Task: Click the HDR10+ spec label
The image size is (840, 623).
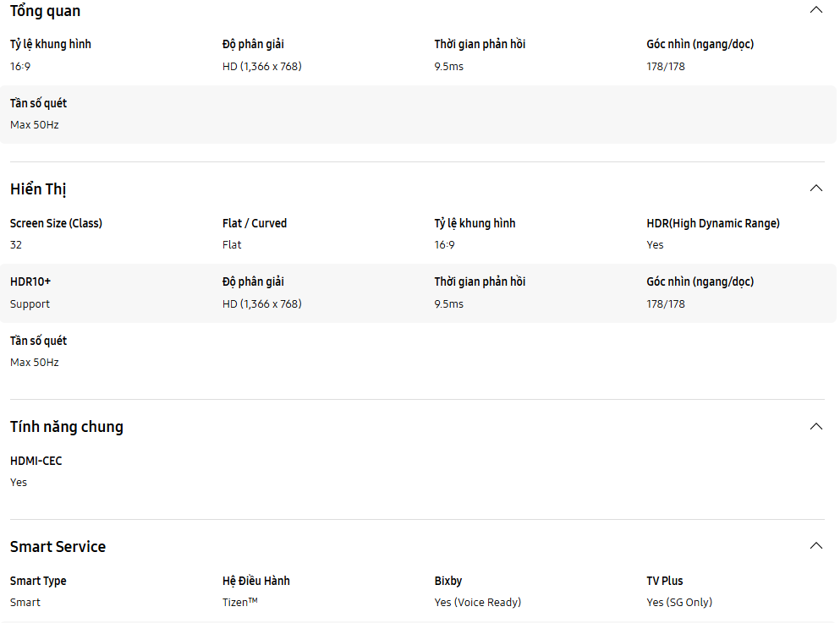Action: click(x=30, y=281)
